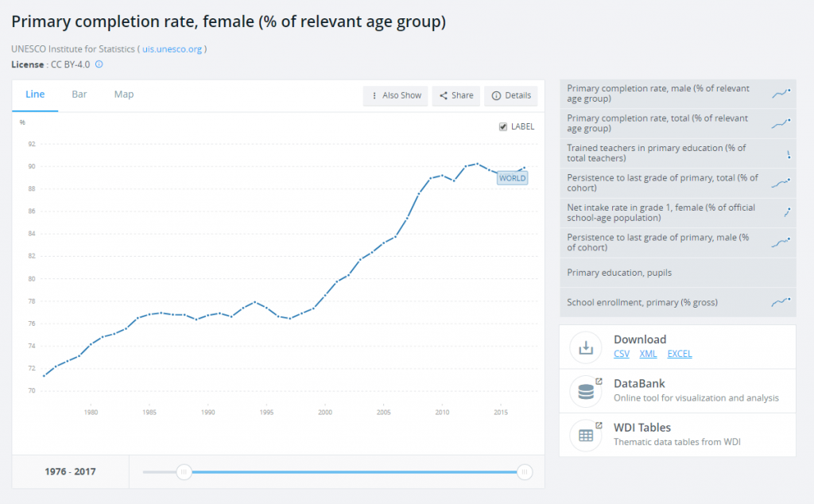Screen dimensions: 814x504
Task: Click sparkline icon for Persistence to last grade, total
Action: click(x=781, y=183)
